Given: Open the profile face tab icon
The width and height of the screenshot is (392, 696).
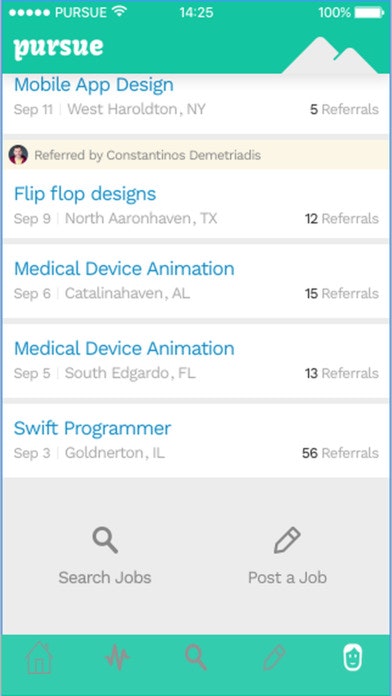Looking at the screenshot, I should (x=353, y=657).
